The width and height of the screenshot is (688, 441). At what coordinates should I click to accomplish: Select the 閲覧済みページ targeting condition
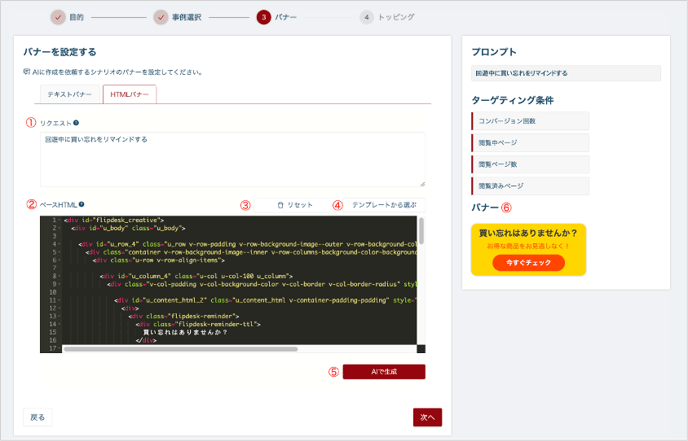530,186
